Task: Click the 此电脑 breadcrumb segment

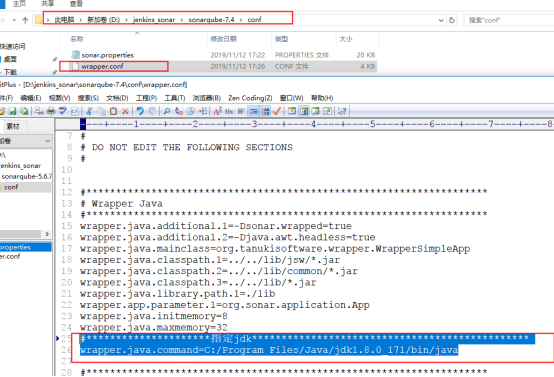Action: click(x=64, y=20)
